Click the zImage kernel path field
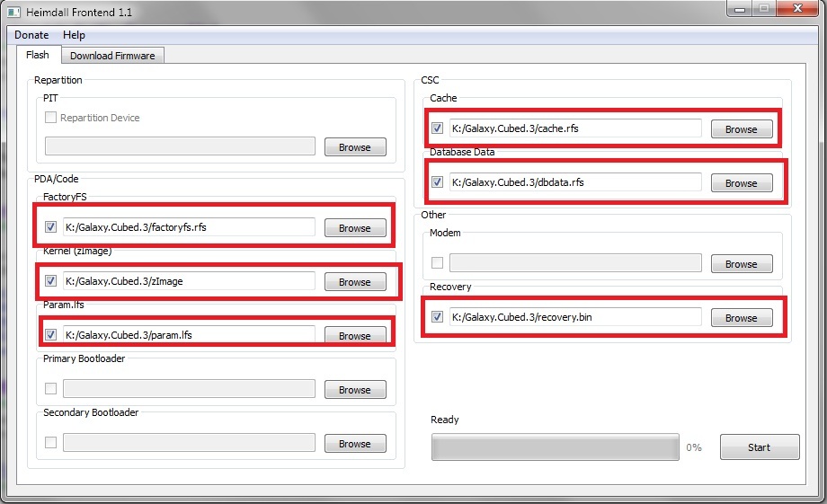Viewport: 827px width, 504px height. (x=189, y=281)
